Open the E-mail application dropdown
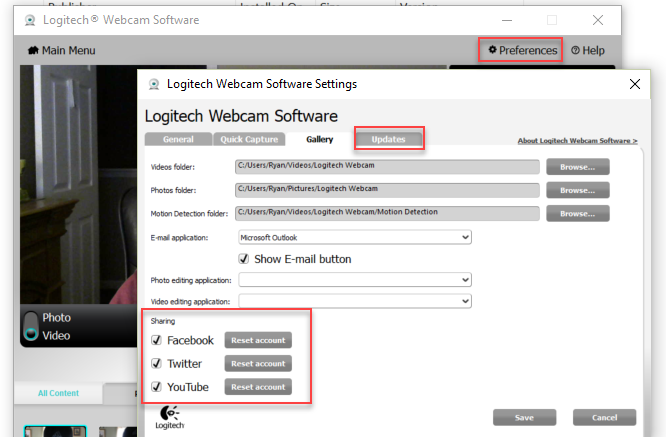 tap(355, 237)
